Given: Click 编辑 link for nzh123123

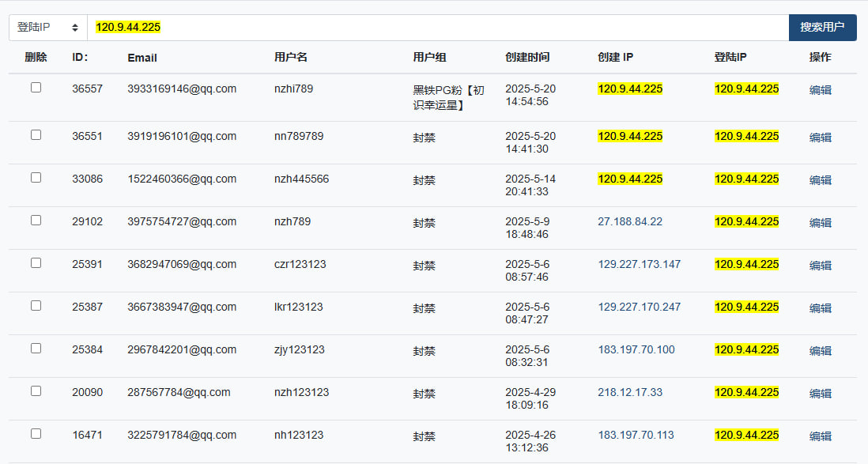Looking at the screenshot, I should [x=820, y=393].
